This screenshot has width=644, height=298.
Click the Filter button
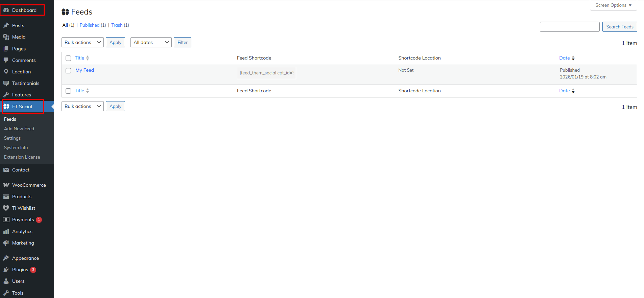[x=183, y=42]
